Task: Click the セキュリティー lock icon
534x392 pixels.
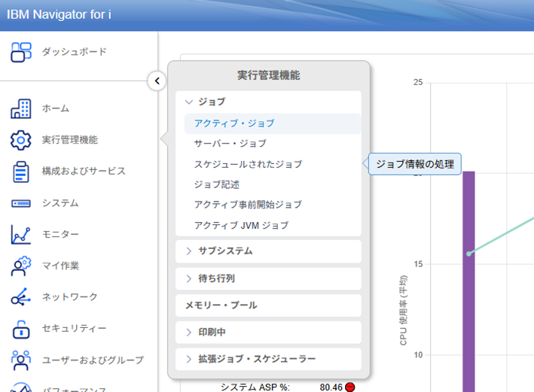Action: point(21,329)
